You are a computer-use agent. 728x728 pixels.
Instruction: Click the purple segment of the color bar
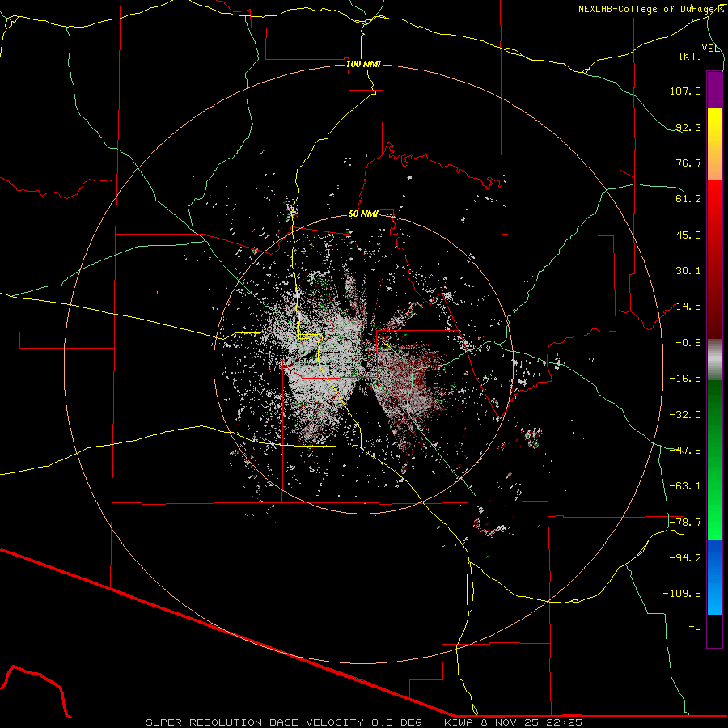pos(714,91)
